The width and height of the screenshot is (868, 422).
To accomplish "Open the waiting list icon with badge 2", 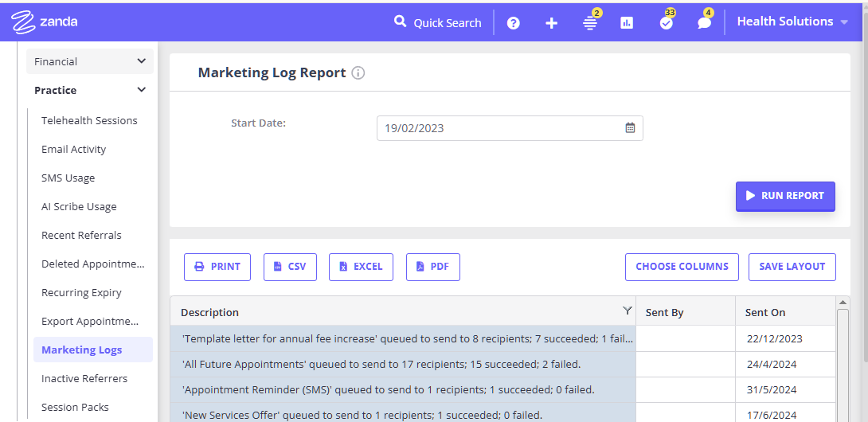I will (590, 23).
